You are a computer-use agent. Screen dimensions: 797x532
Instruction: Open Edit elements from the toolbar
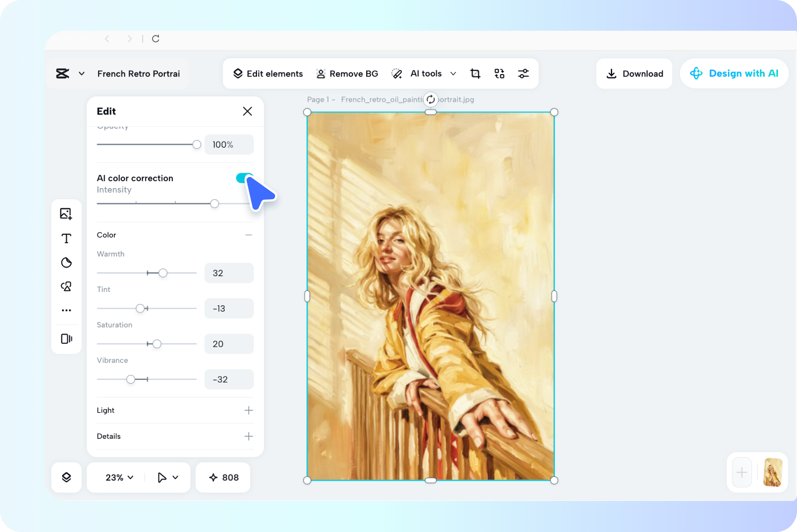coord(268,73)
